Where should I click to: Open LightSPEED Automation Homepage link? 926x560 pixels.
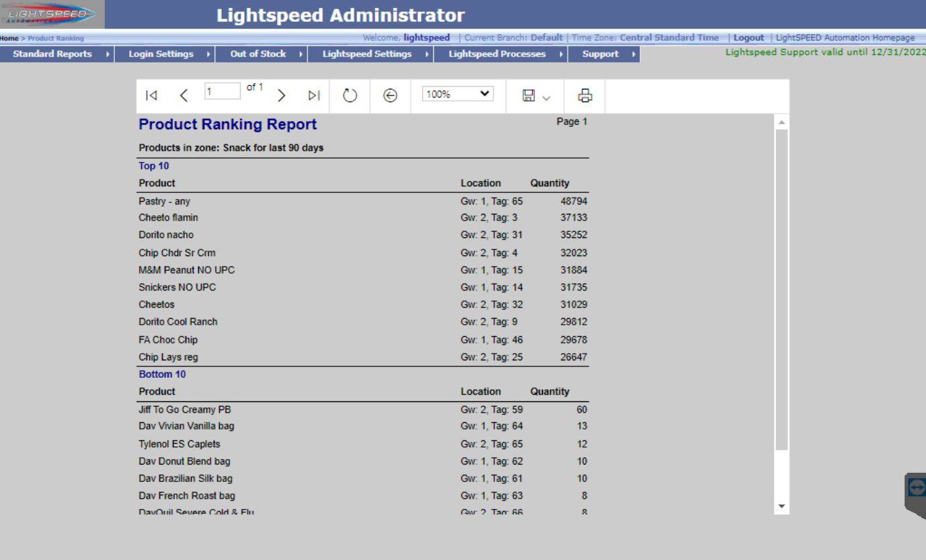click(845, 38)
